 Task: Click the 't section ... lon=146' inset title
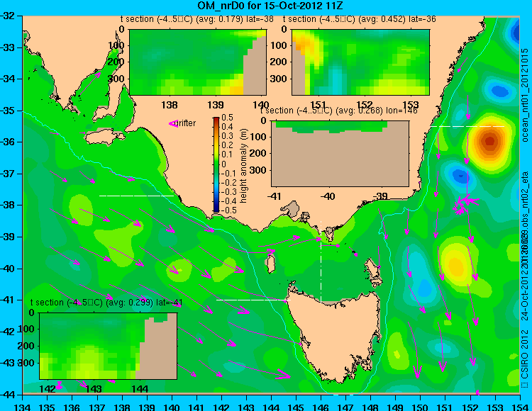(338, 111)
